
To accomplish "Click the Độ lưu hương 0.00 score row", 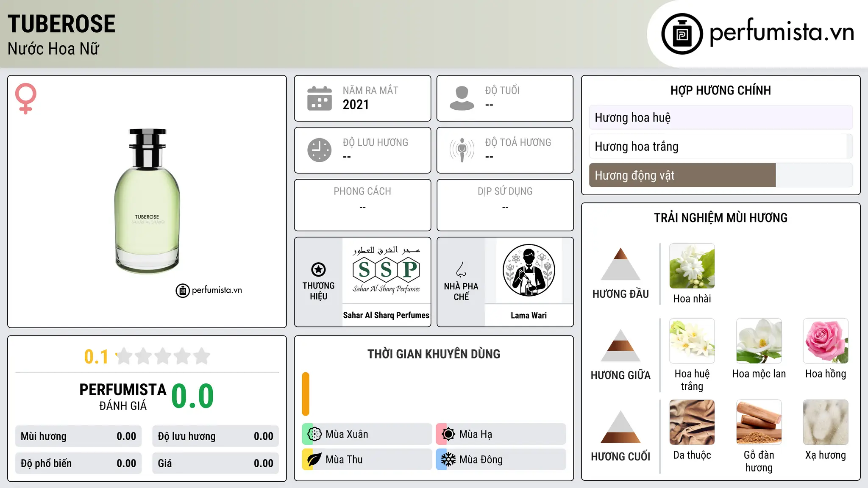I will 216,436.
